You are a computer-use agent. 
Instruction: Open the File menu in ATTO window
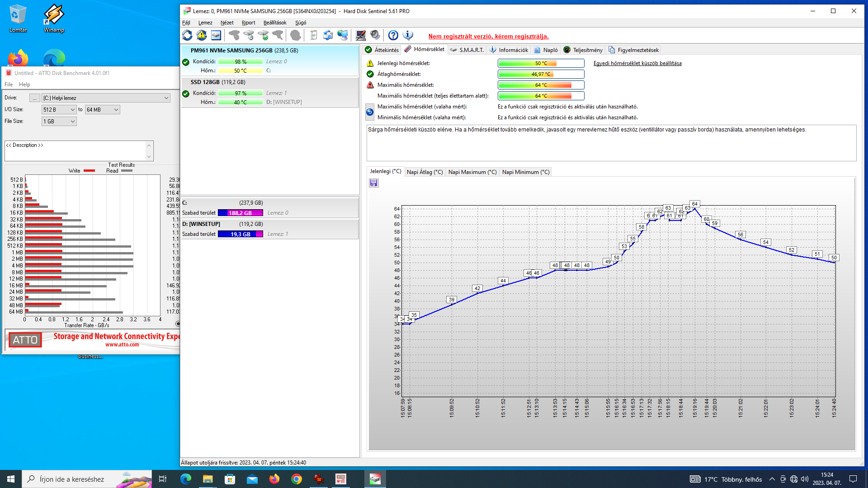tap(9, 84)
